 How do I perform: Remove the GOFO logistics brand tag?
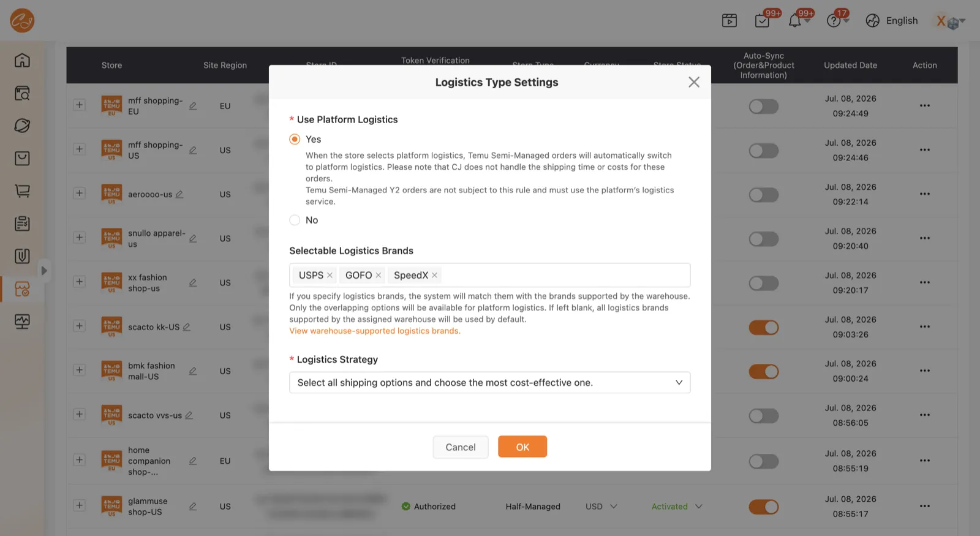[x=379, y=275]
